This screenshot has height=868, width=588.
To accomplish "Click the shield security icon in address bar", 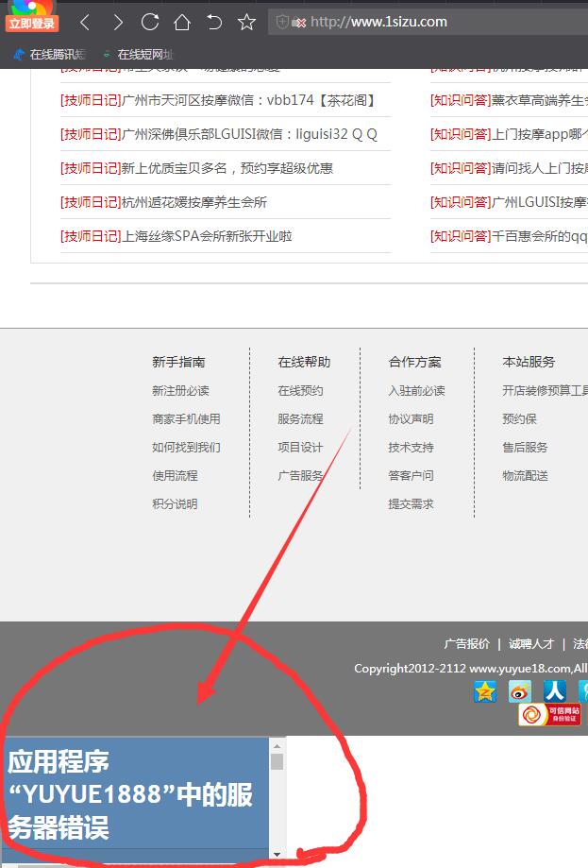I will tap(282, 22).
